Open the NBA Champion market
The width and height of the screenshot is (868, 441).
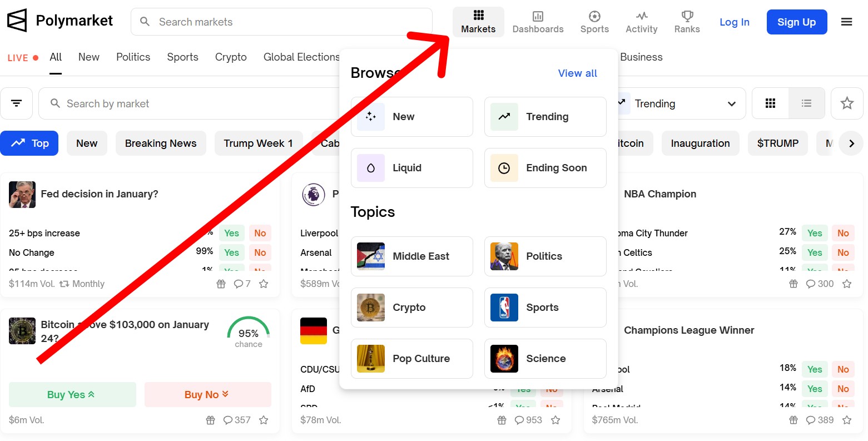click(660, 194)
